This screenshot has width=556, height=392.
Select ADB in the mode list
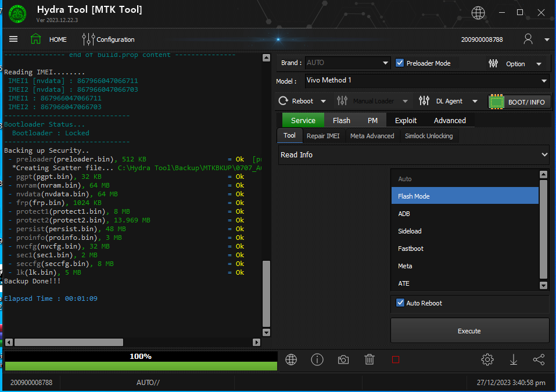[465, 214]
